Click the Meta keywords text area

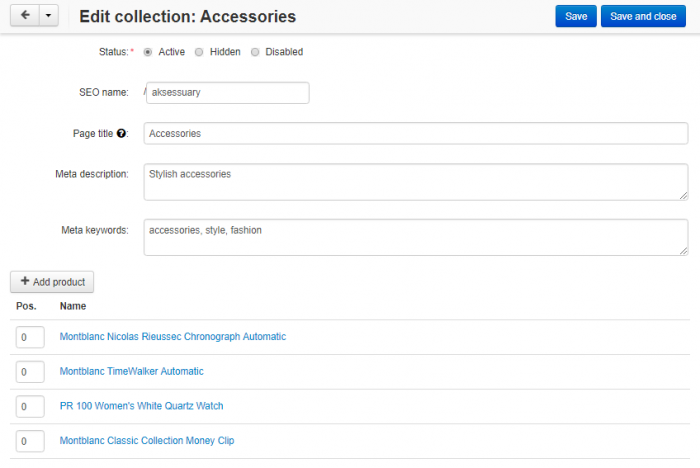pyautogui.click(x=416, y=237)
